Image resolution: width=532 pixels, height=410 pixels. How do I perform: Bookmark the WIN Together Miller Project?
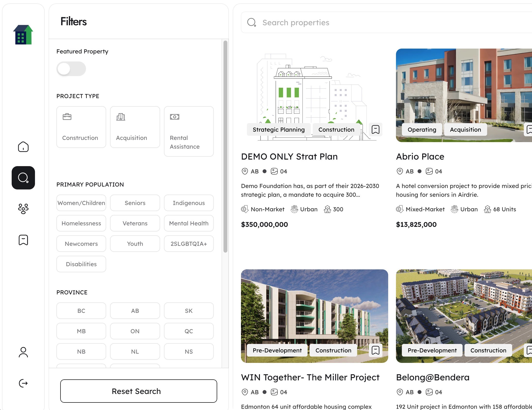point(376,350)
